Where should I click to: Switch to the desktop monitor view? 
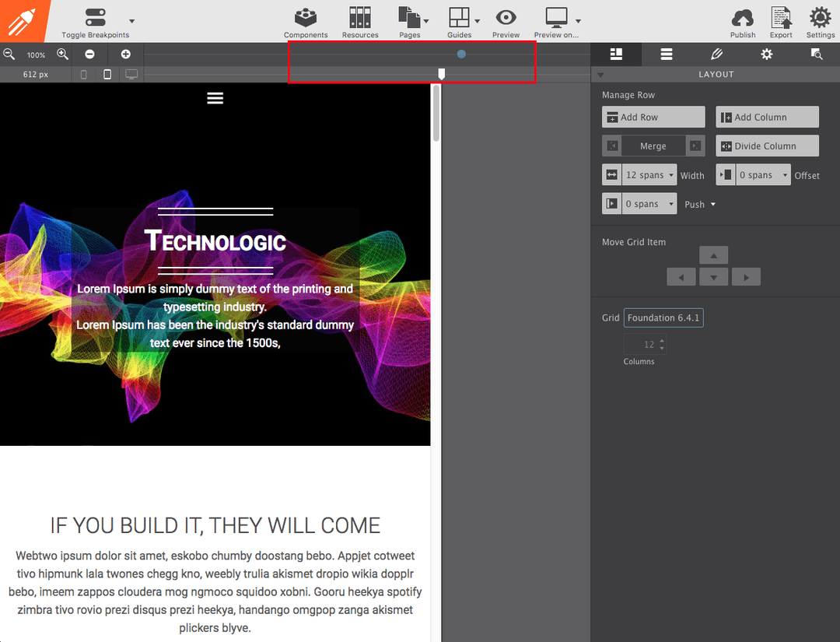[131, 75]
